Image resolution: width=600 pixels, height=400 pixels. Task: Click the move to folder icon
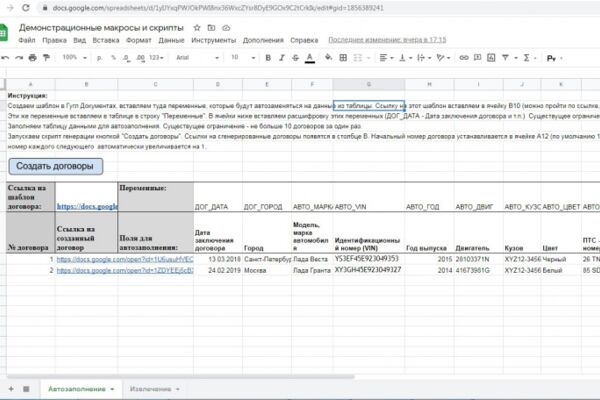coord(211,28)
